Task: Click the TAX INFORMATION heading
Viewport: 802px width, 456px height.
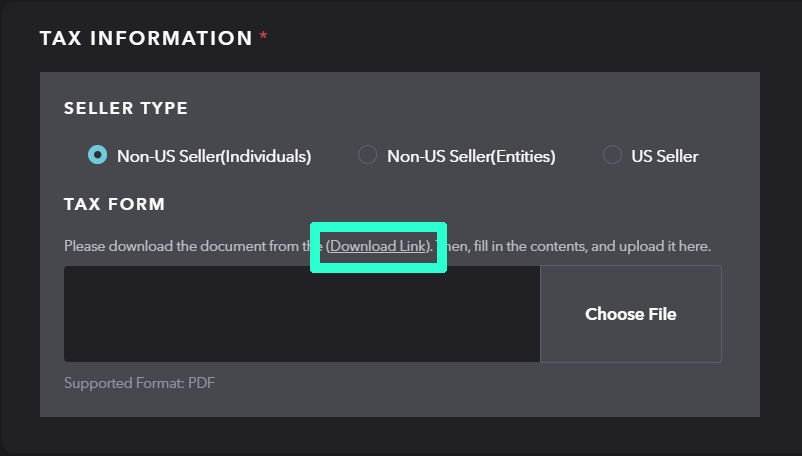Action: coord(146,38)
